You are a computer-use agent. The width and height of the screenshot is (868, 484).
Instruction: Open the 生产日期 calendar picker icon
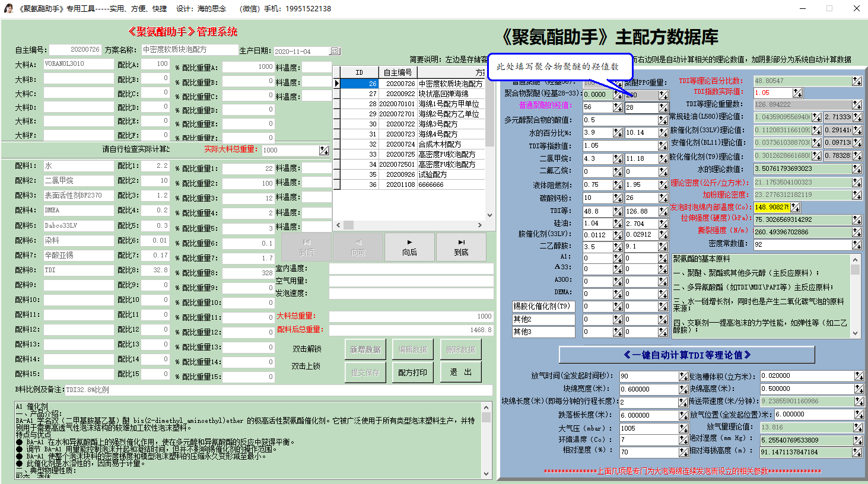335,51
